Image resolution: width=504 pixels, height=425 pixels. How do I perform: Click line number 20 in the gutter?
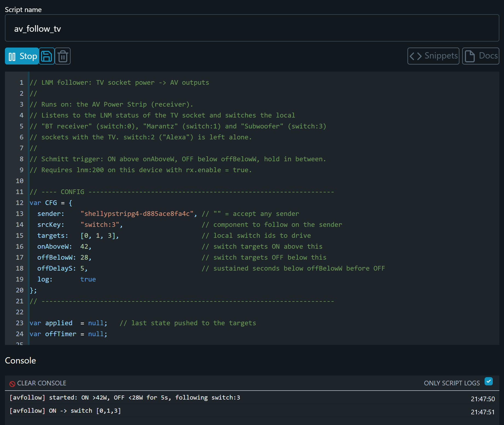tap(20, 290)
